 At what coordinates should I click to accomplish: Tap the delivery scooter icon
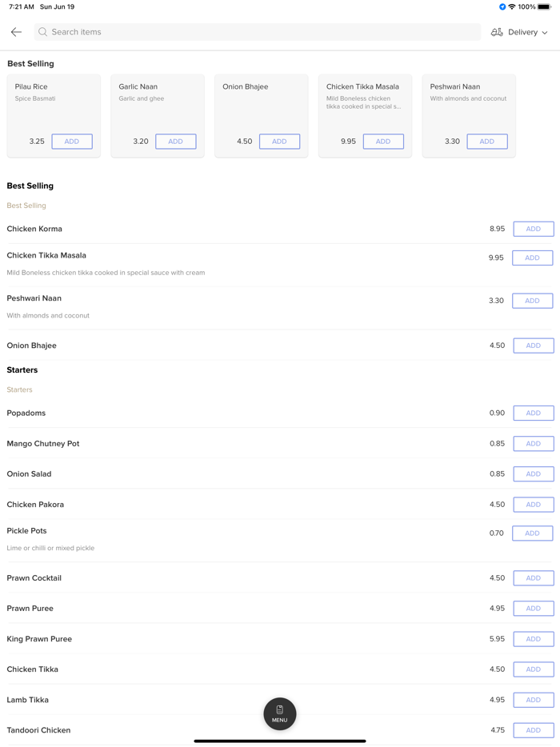pyautogui.click(x=497, y=32)
